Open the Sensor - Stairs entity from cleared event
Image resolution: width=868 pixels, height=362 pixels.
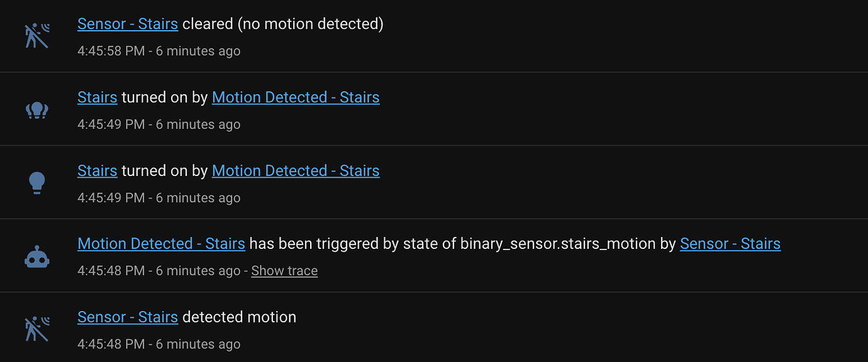click(127, 23)
